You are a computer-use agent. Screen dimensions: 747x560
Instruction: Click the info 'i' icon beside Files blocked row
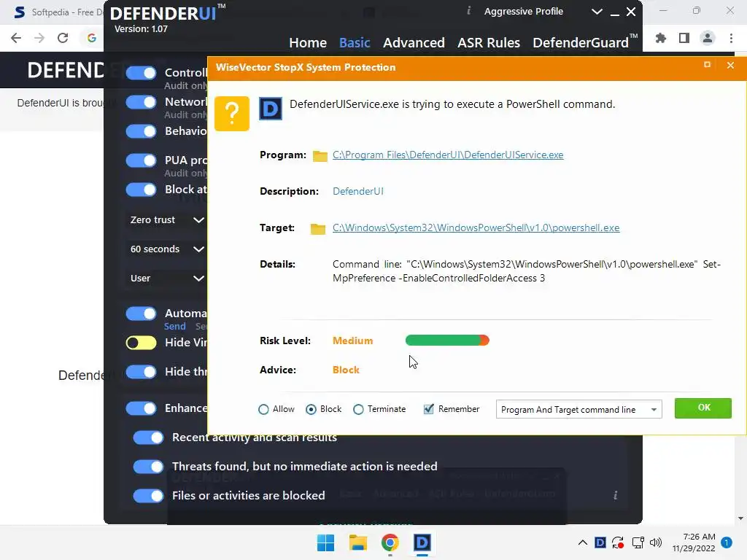pyautogui.click(x=615, y=495)
